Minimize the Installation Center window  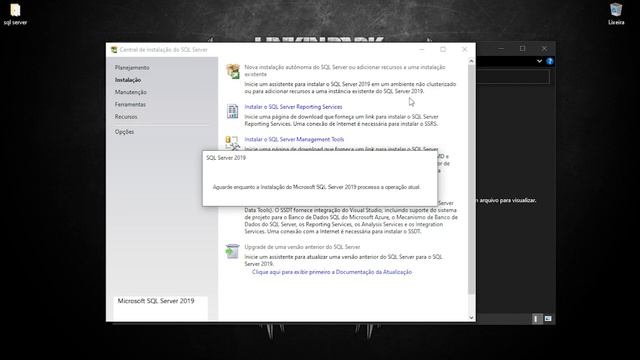click(422, 49)
